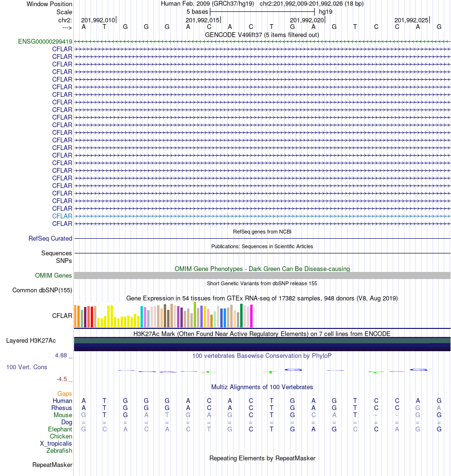The width and height of the screenshot is (451, 476).
Task: Click the GTEx Gene Expression track title
Action: (262, 298)
